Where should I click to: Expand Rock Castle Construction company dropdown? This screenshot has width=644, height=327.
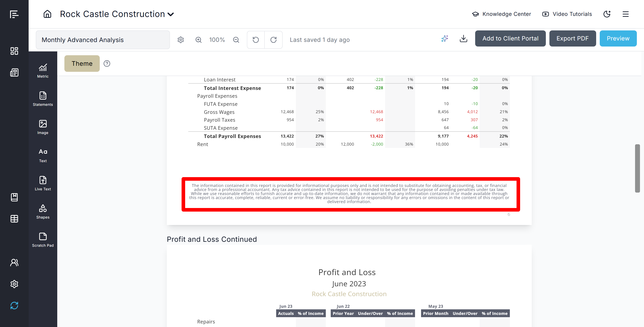point(171,14)
